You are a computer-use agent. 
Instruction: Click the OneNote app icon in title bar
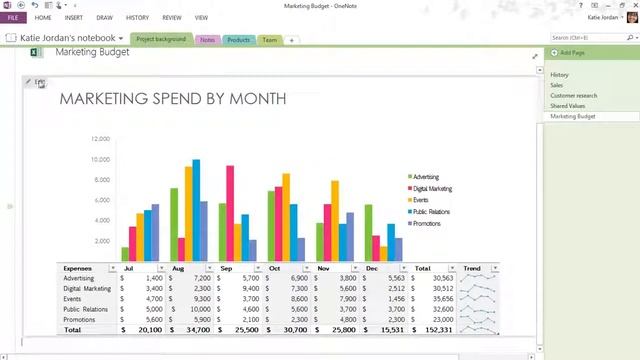[7, 5]
